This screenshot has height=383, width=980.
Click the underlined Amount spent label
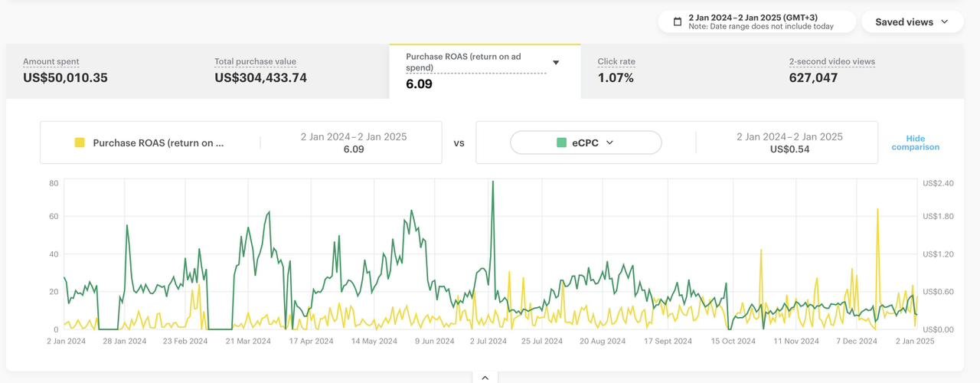(51, 61)
